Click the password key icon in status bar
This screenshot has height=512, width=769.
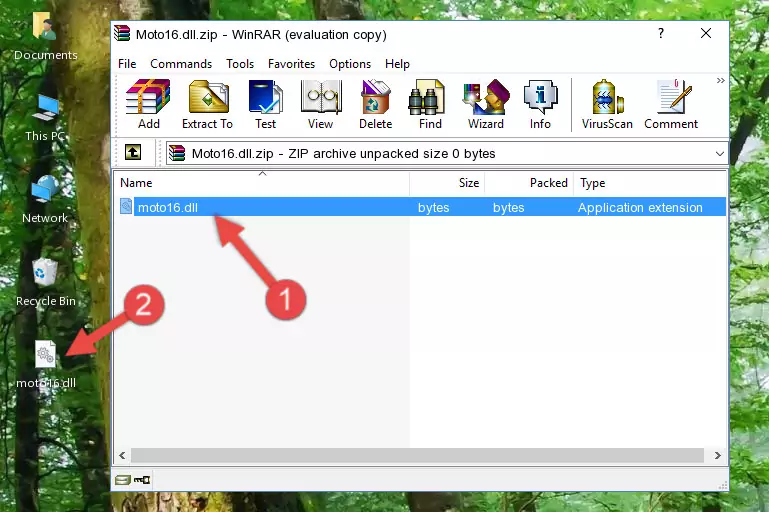(142, 480)
